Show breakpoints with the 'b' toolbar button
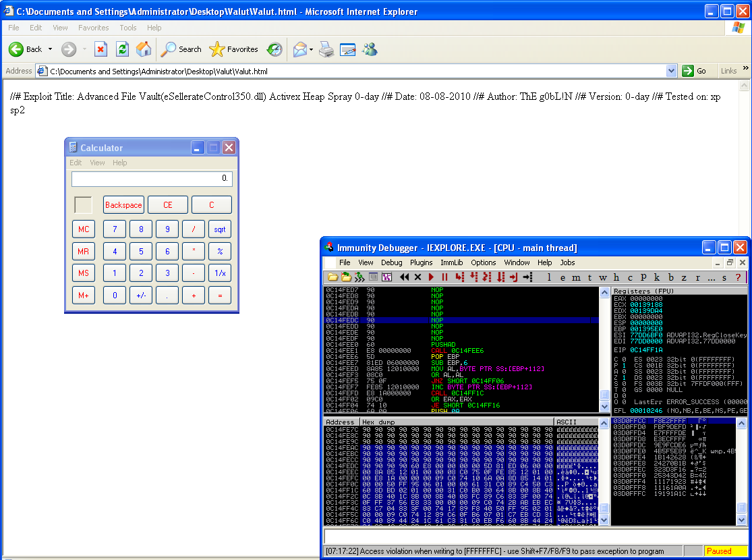The height and width of the screenshot is (560, 752). (x=670, y=277)
